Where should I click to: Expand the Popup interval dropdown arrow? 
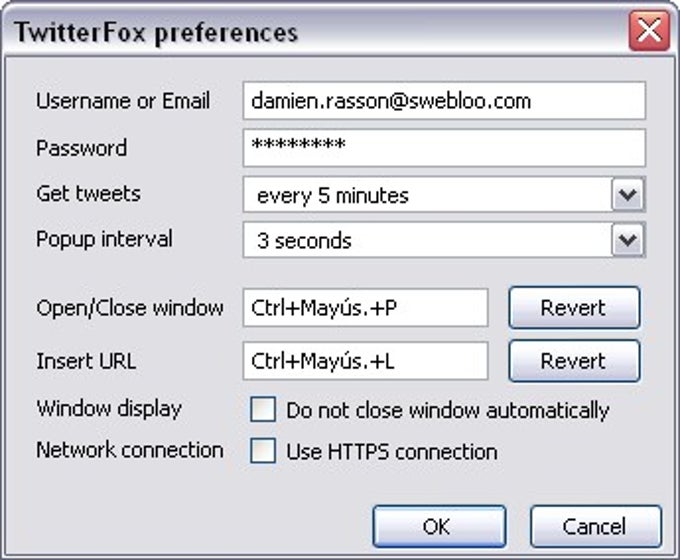click(x=628, y=240)
